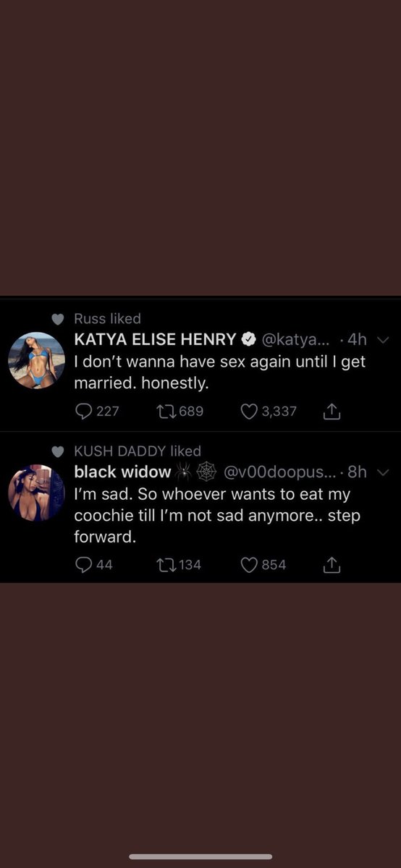
Task: Open options chevron on Katya's tweet
Action: coord(384,339)
